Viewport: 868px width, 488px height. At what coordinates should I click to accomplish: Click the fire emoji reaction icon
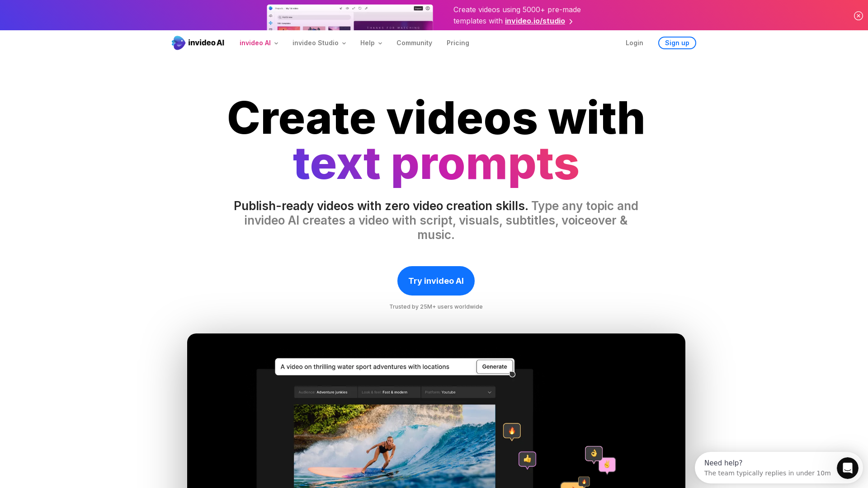(x=512, y=430)
